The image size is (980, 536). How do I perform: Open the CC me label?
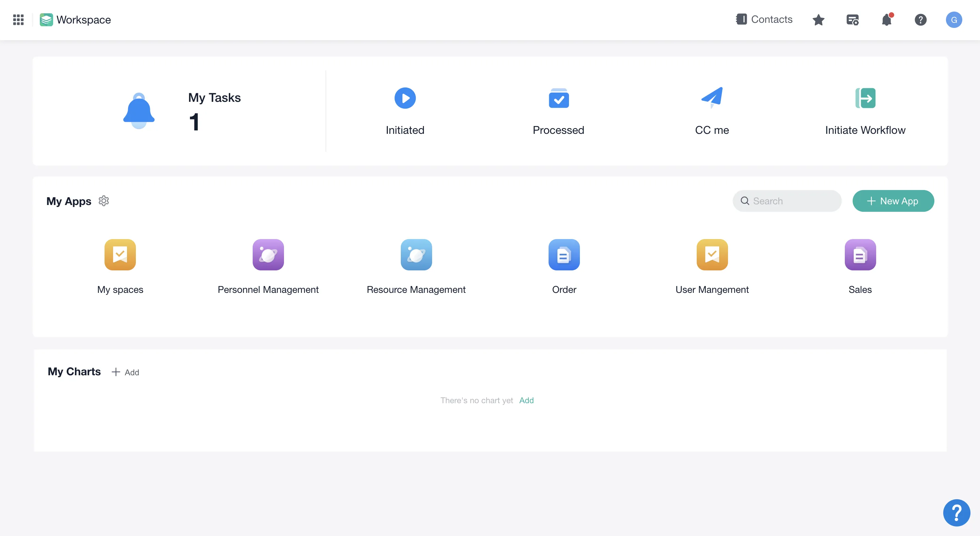click(712, 130)
